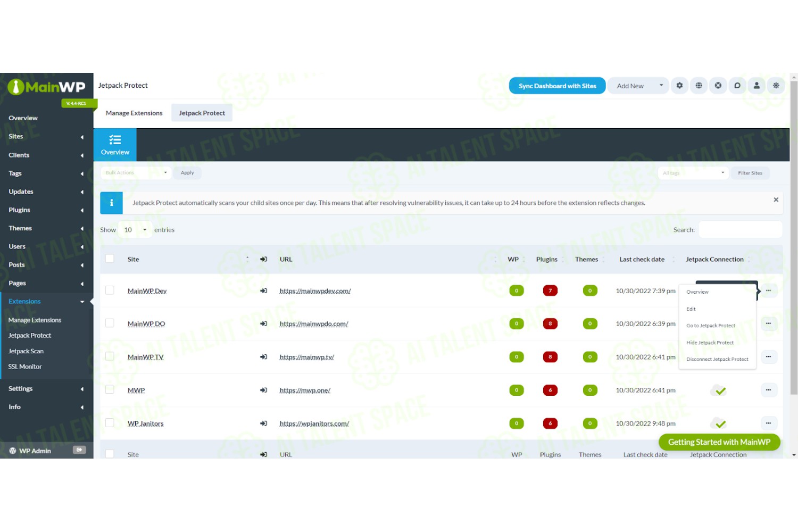Click the green Themes badge for WP Janitors
This screenshot has height=532, width=798.
[x=590, y=423]
